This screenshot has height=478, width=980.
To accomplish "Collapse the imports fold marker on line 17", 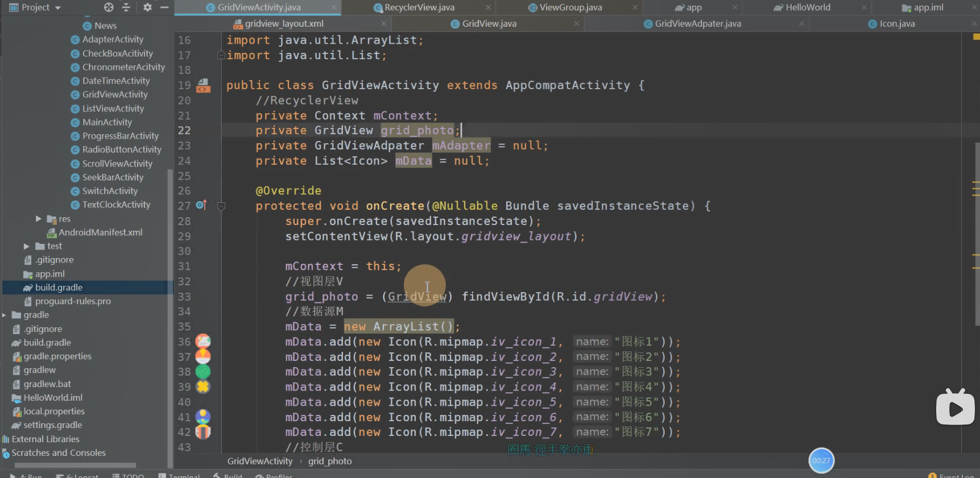I will (221, 55).
